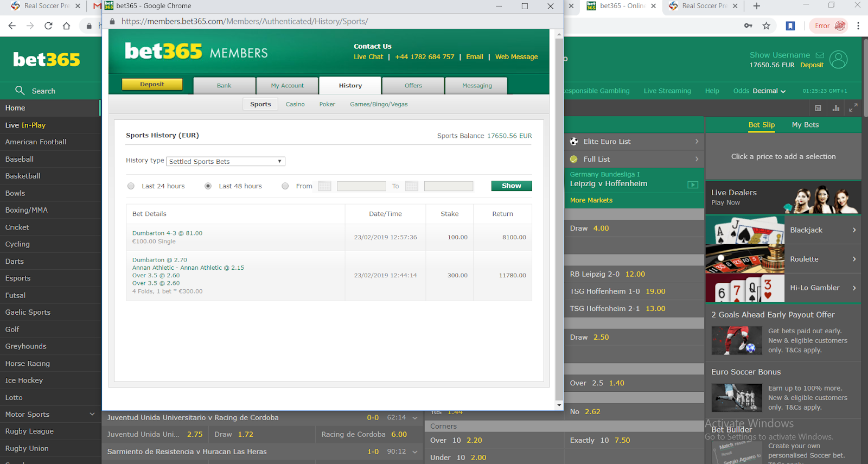Select the Games/Bingo/Vegas sub-tab
The image size is (868, 464).
point(379,104)
